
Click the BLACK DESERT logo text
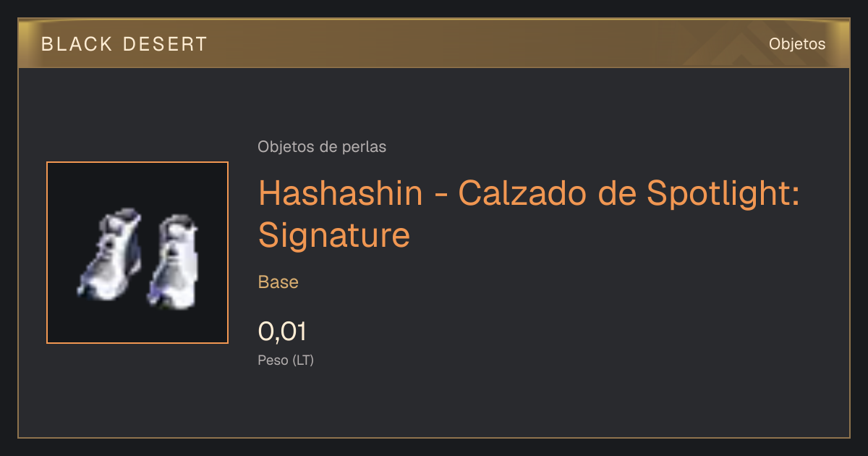click(124, 44)
